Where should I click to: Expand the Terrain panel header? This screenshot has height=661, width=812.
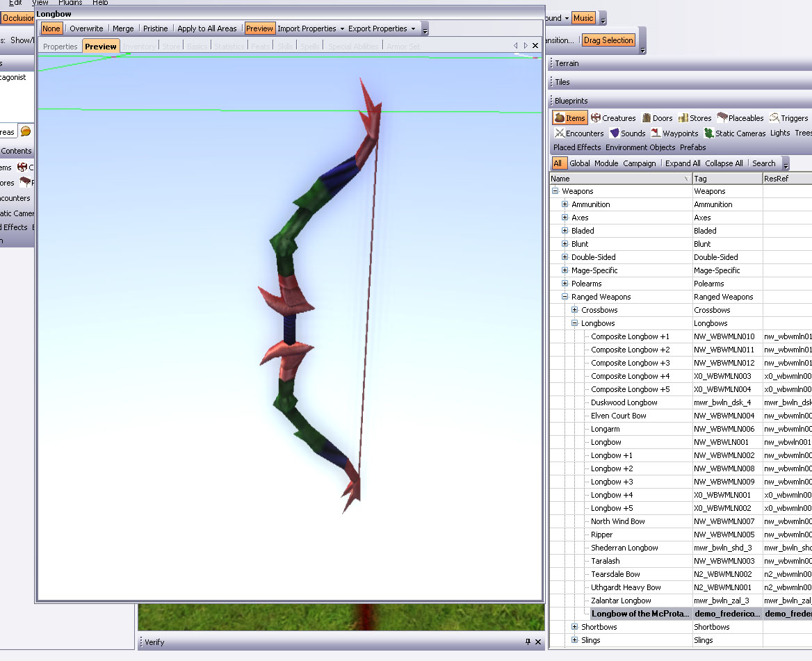click(680, 63)
